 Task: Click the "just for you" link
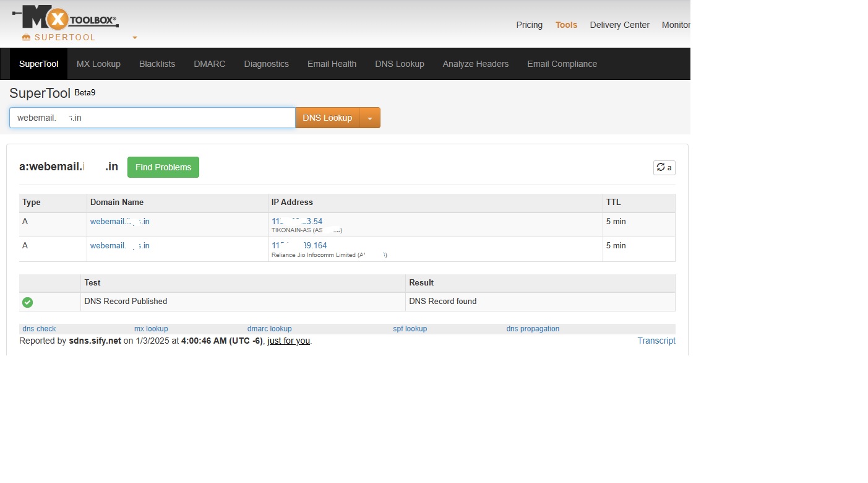(x=288, y=341)
